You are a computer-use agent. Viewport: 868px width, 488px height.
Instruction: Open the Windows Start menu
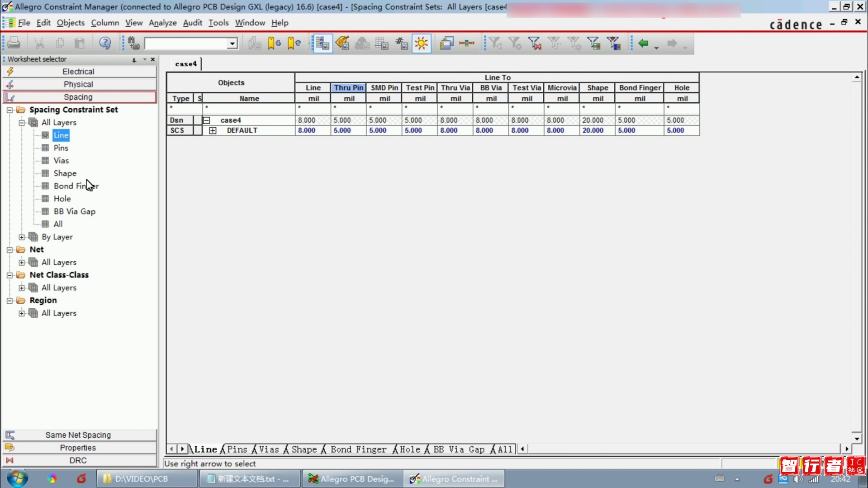(x=17, y=478)
